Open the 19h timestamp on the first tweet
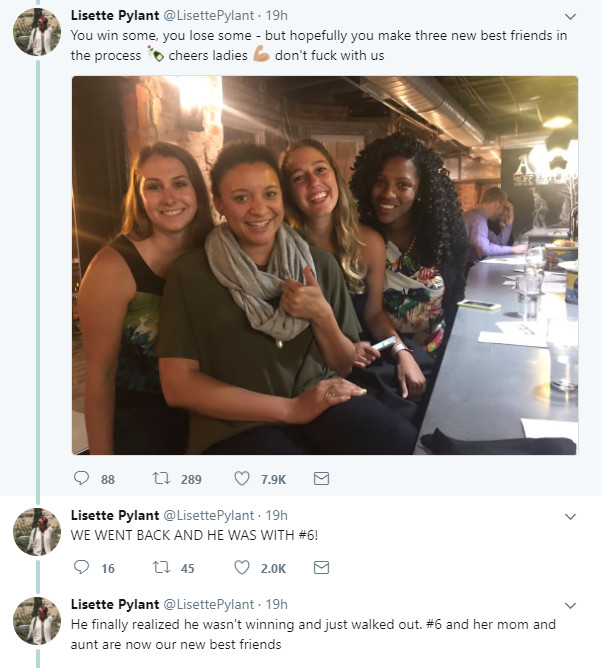602x668 pixels. (x=276, y=16)
